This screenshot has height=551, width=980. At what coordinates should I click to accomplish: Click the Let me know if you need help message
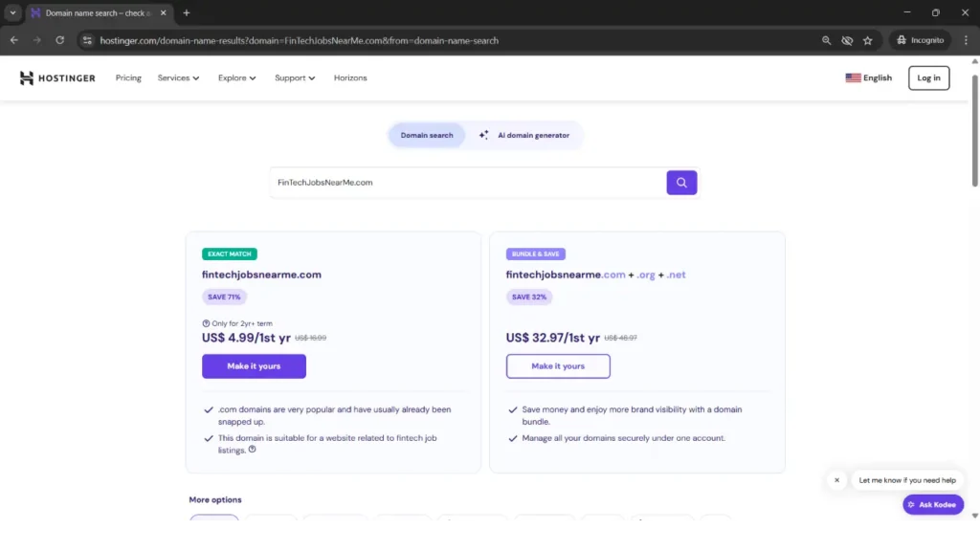(907, 480)
